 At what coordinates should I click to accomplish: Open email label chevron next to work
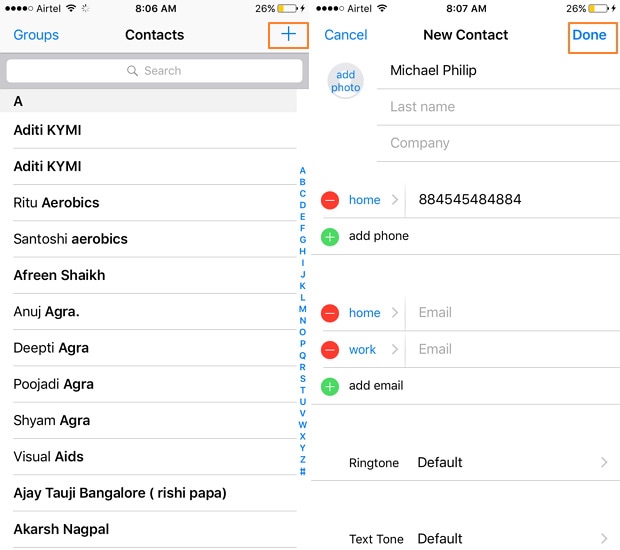[x=395, y=349]
